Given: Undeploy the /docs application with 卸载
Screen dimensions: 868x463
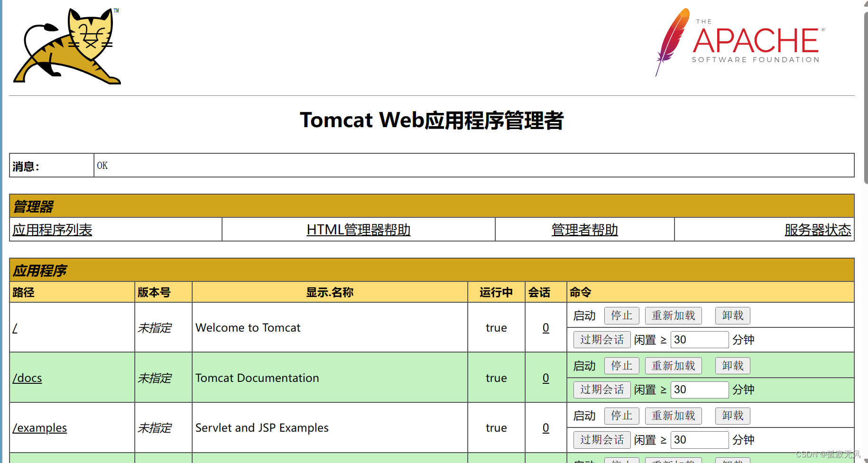Looking at the screenshot, I should pyautogui.click(x=732, y=366).
